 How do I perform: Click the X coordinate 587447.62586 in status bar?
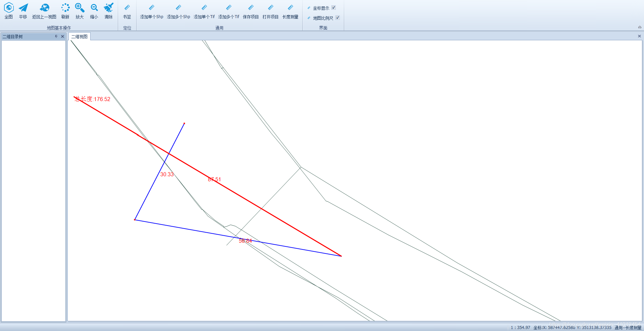pos(561,328)
